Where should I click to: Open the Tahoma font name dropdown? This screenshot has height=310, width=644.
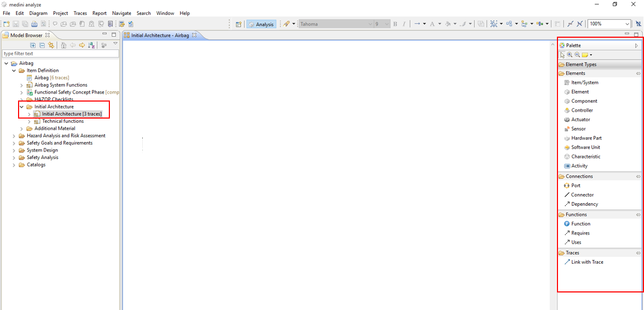370,24
